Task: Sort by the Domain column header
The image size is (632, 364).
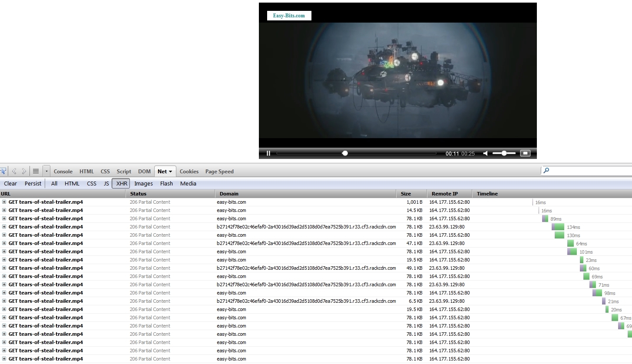Action: click(306, 194)
